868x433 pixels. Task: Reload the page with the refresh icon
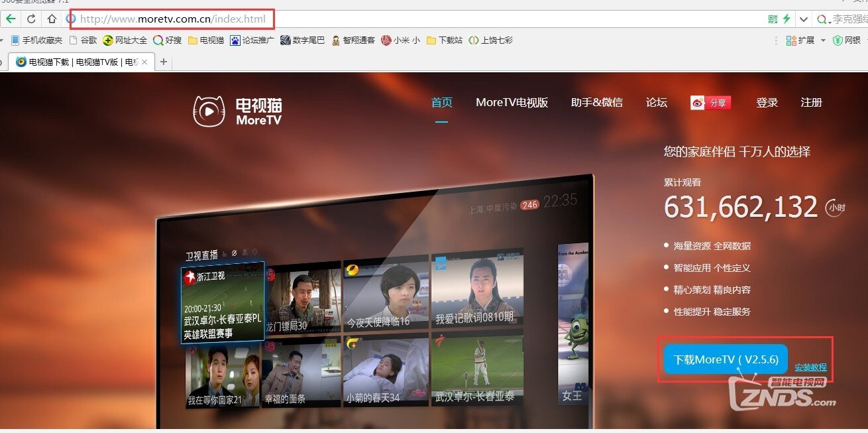[31, 19]
